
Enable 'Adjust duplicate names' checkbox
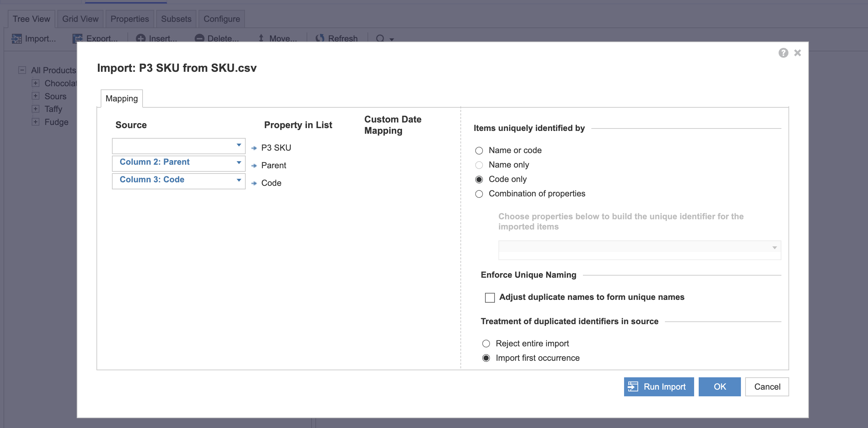(x=490, y=298)
